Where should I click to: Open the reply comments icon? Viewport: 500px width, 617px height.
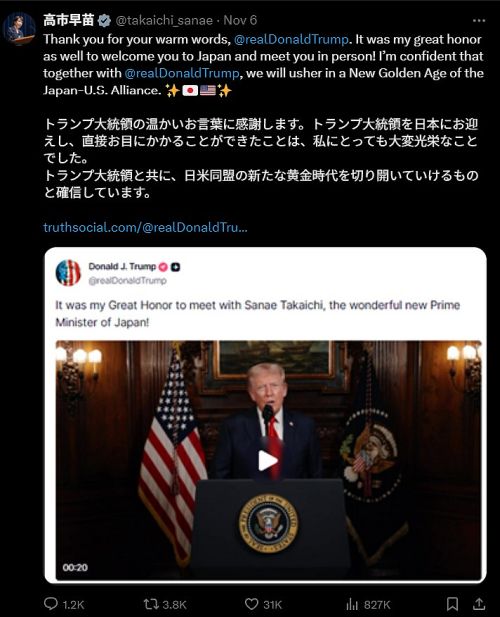tap(50, 604)
